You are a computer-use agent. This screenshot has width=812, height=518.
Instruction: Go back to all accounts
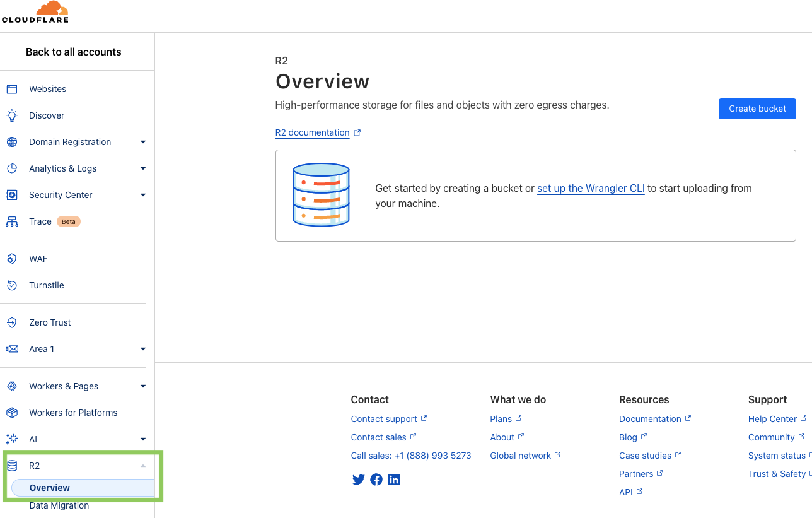(74, 52)
